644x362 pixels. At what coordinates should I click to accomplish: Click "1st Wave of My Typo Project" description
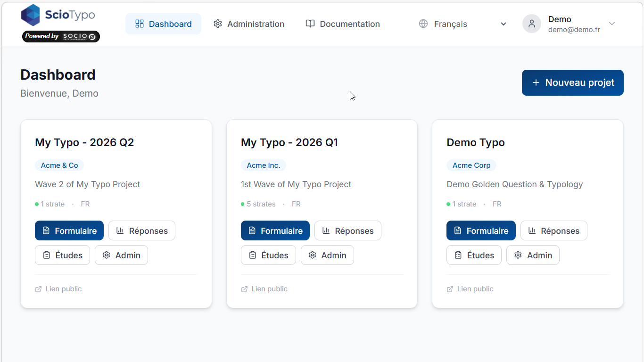point(296,184)
